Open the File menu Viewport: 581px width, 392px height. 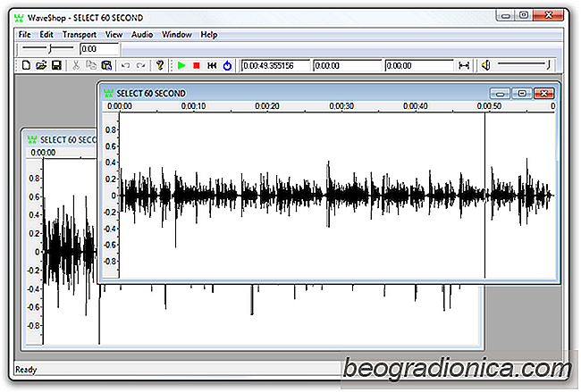(25, 35)
